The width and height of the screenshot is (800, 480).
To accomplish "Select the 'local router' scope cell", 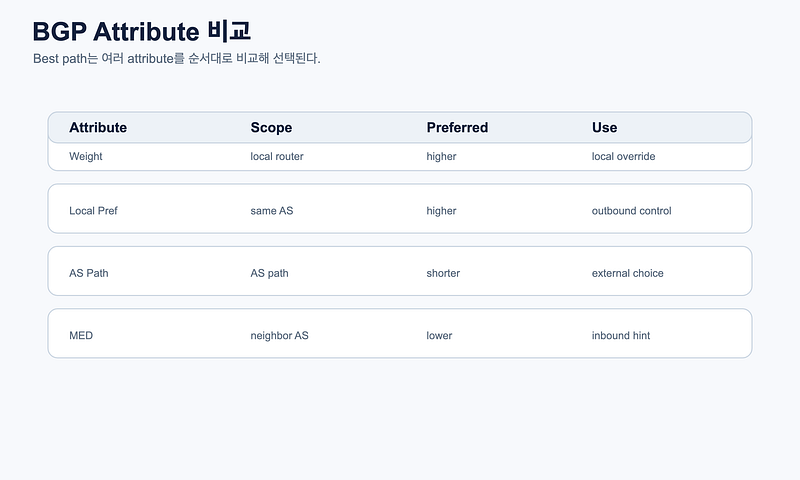I will pos(277,157).
